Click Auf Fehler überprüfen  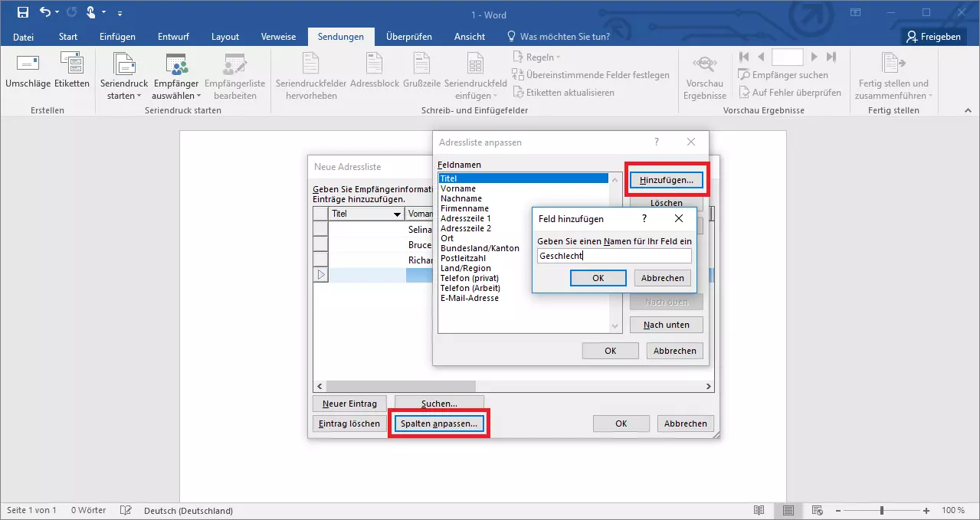click(x=790, y=93)
